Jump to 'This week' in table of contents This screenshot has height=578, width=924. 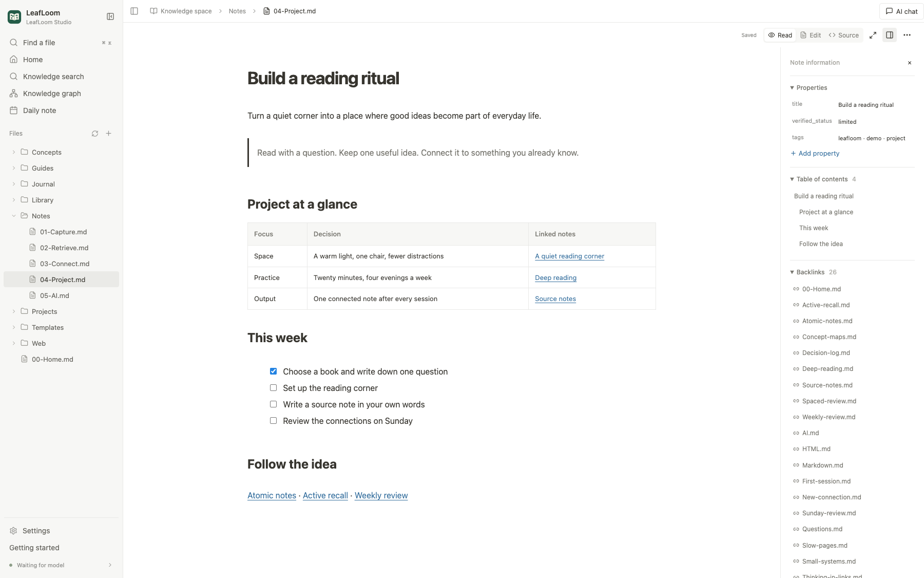click(814, 228)
